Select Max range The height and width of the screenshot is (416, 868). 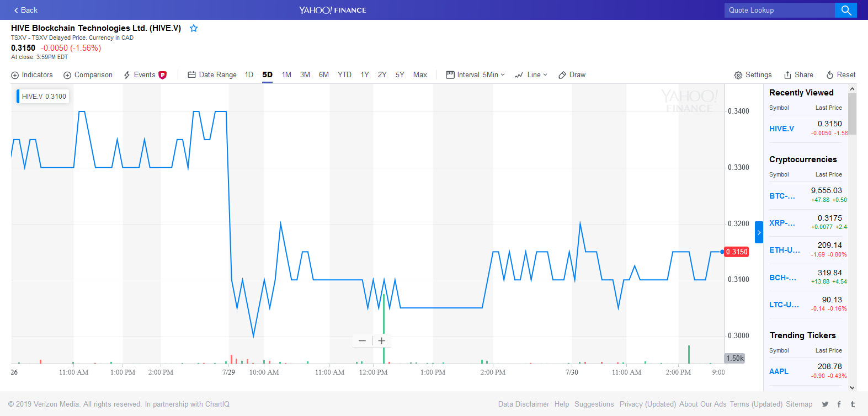420,75
